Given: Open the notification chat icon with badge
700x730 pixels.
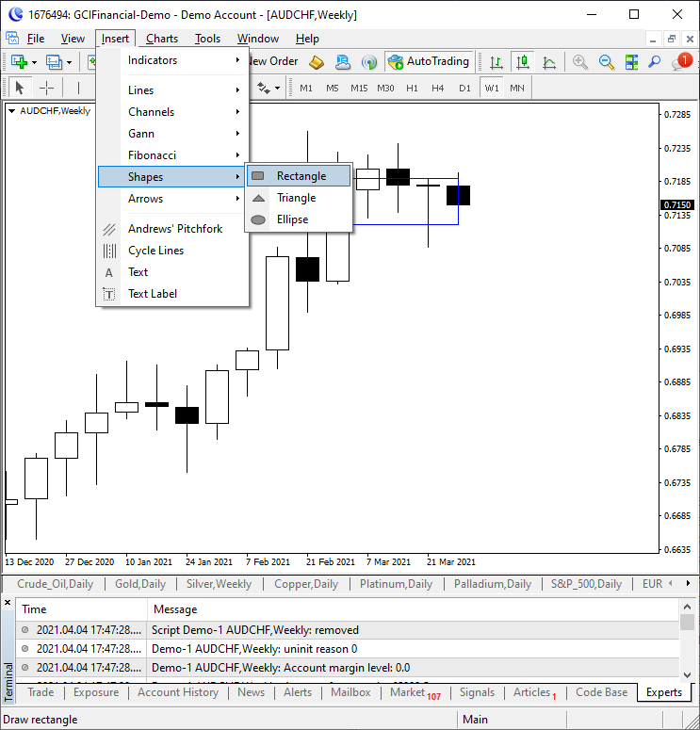Looking at the screenshot, I should click(681, 61).
